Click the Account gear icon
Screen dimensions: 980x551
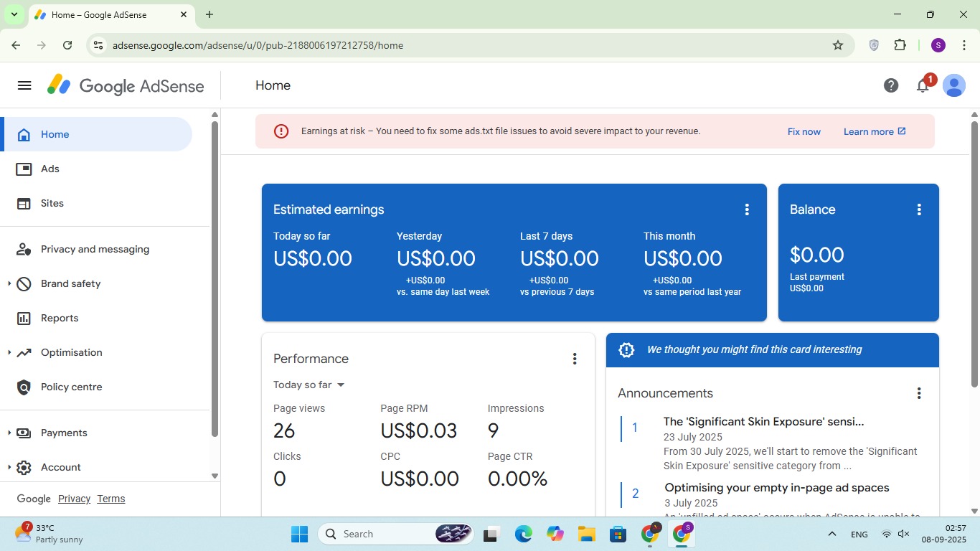[24, 467]
